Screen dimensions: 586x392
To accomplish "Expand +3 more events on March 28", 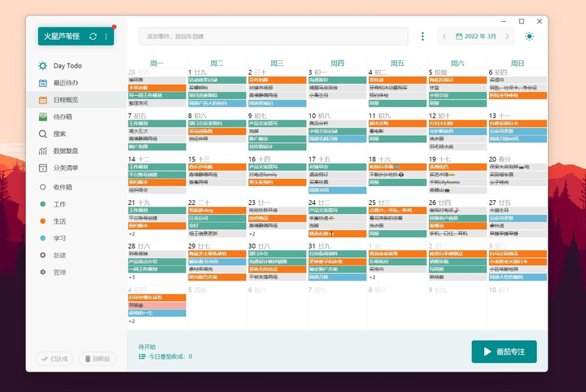I will coord(132,277).
